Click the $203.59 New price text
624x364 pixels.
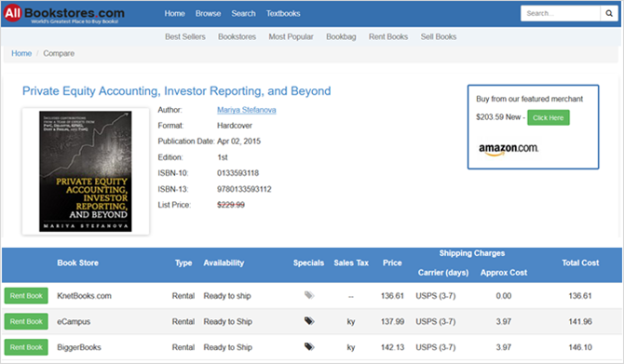(498, 117)
